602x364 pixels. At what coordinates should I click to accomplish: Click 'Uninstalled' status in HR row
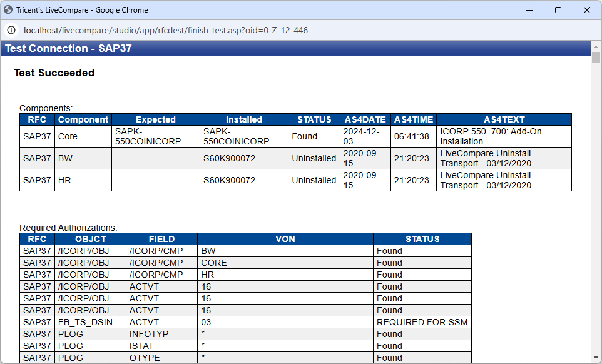[x=314, y=180]
